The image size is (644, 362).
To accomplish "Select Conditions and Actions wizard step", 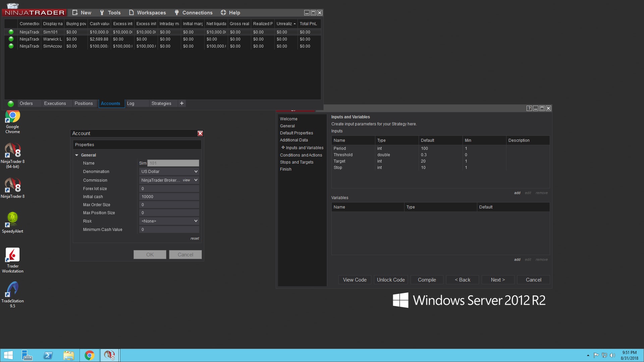I will coord(301,155).
